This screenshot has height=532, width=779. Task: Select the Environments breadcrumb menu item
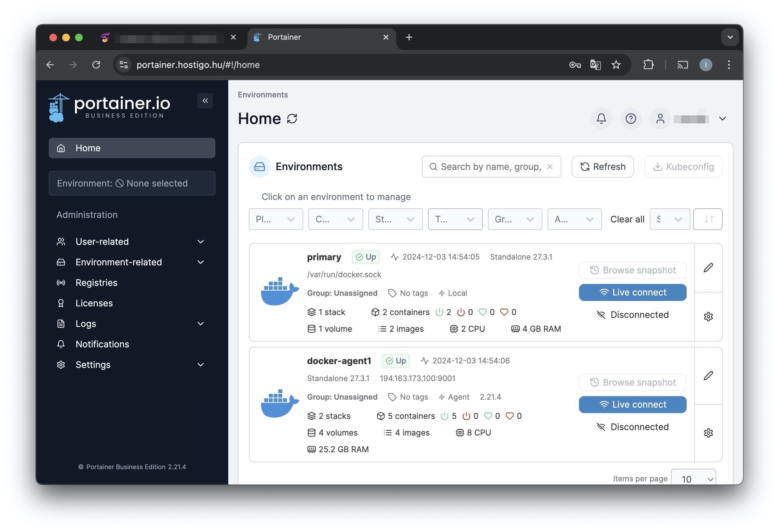[x=262, y=94]
